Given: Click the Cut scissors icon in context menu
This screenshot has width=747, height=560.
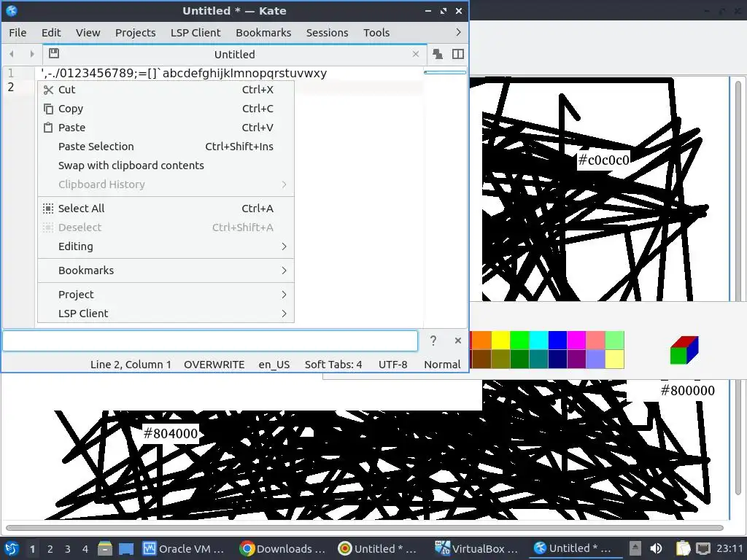Looking at the screenshot, I should coord(48,90).
